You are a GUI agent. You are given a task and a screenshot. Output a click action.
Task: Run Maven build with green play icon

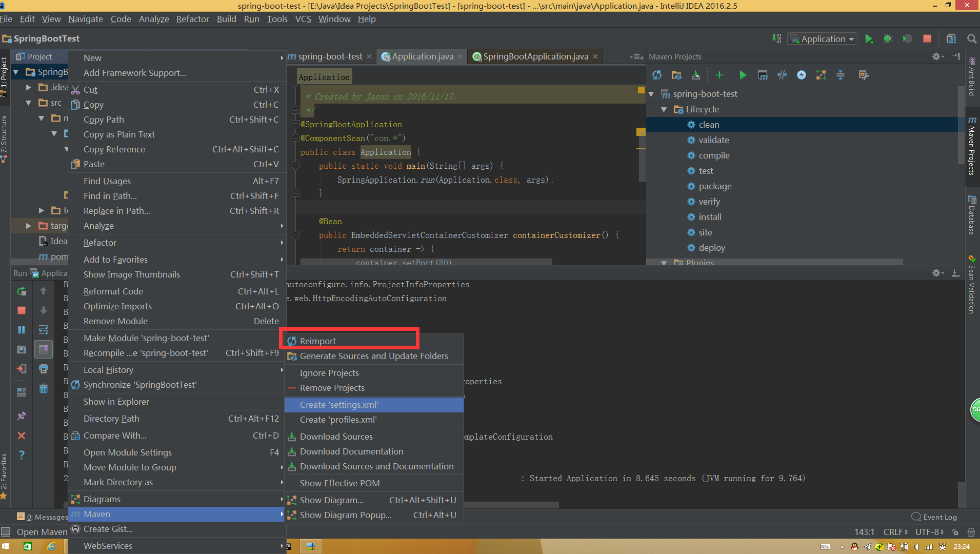coord(743,75)
